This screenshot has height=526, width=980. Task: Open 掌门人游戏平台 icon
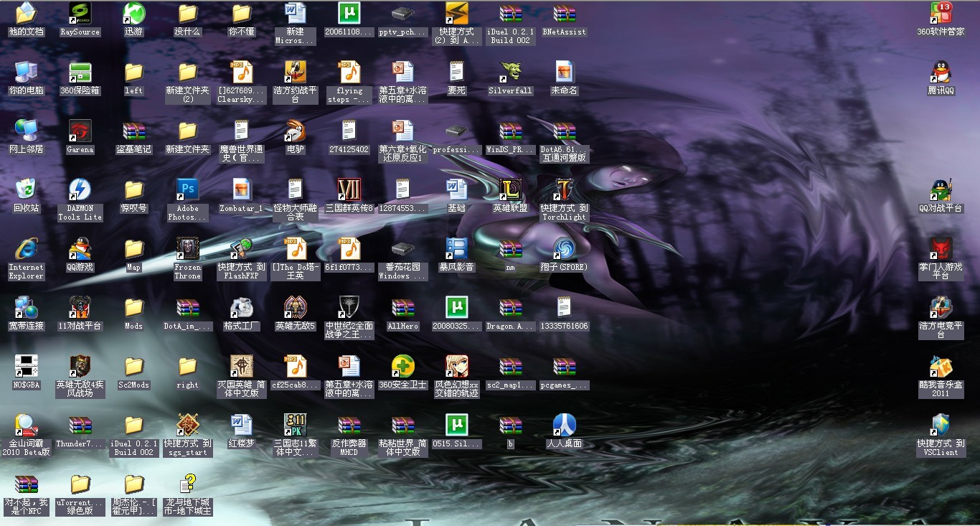[x=941, y=248]
